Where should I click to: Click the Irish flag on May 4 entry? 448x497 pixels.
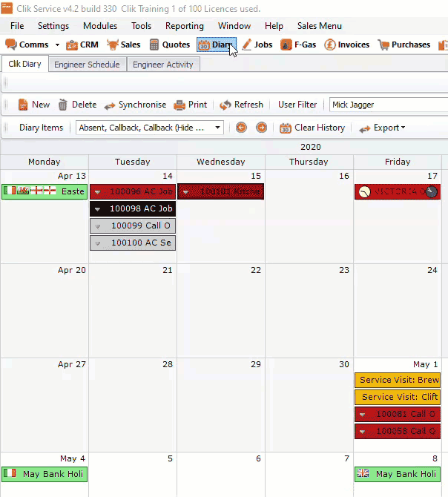(x=10, y=473)
